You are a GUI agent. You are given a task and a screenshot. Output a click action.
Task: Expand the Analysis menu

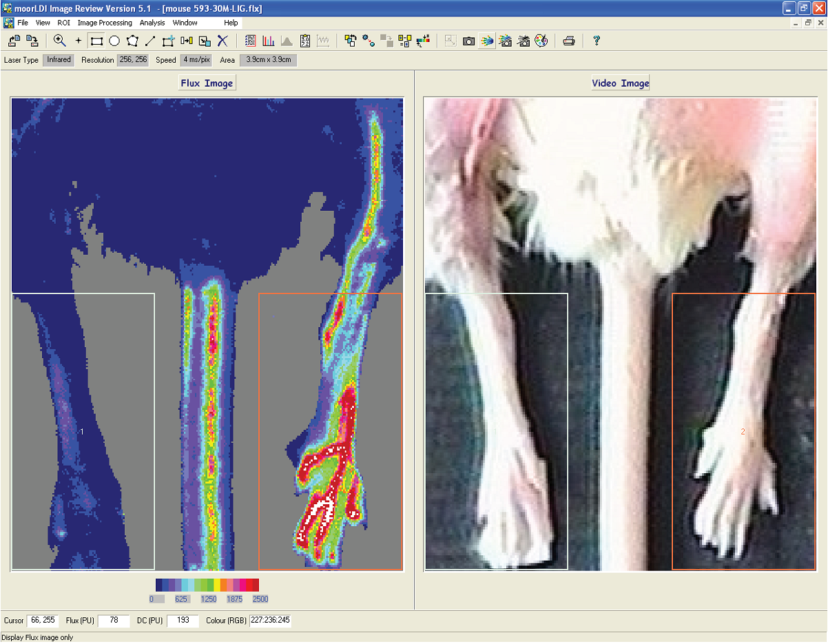click(x=152, y=23)
